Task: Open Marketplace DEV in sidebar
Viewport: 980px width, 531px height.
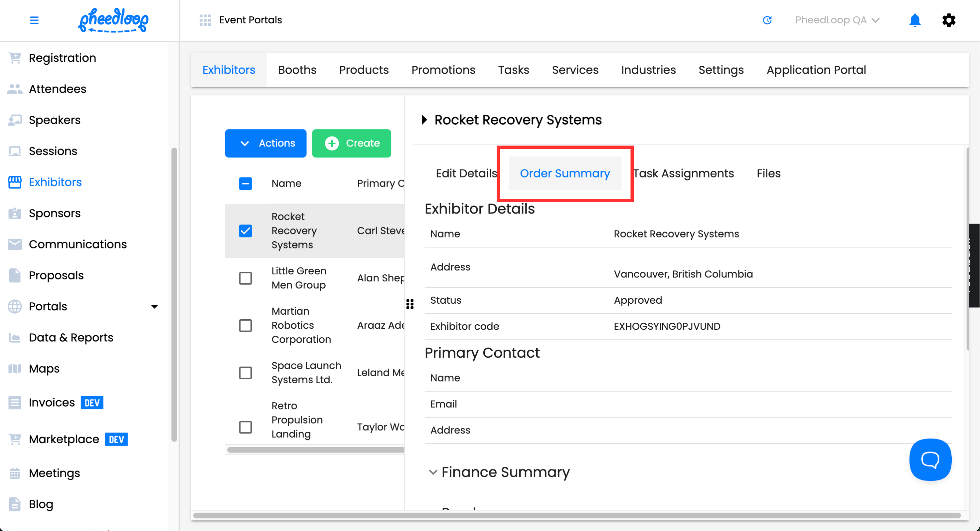Action: click(78, 439)
